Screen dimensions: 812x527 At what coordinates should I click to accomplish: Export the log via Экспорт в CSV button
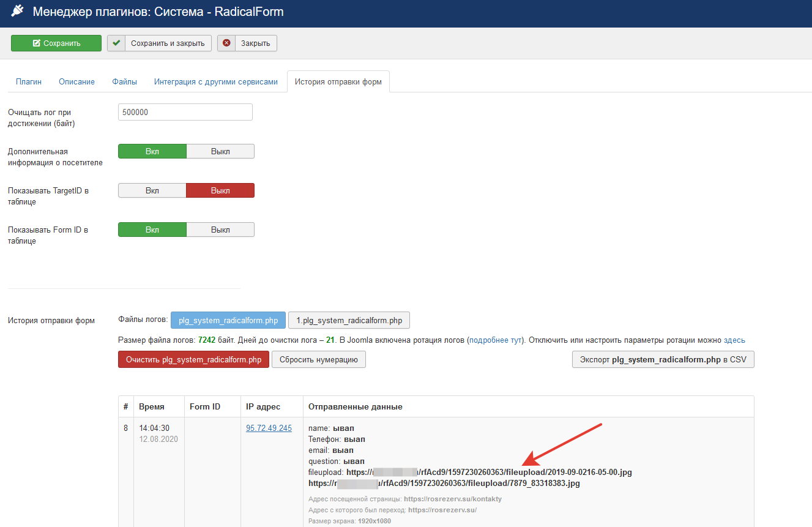click(663, 359)
